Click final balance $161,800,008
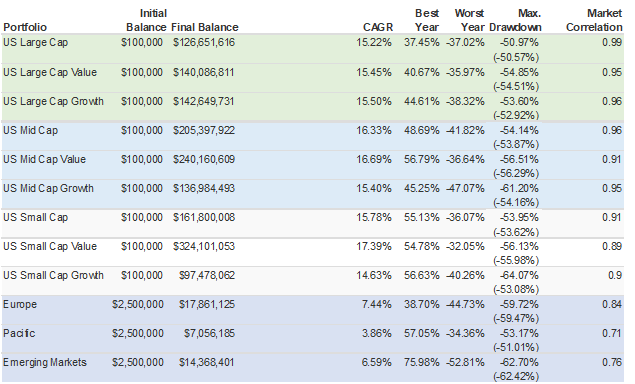Viewport: 635px width, 384px height. coord(204,218)
